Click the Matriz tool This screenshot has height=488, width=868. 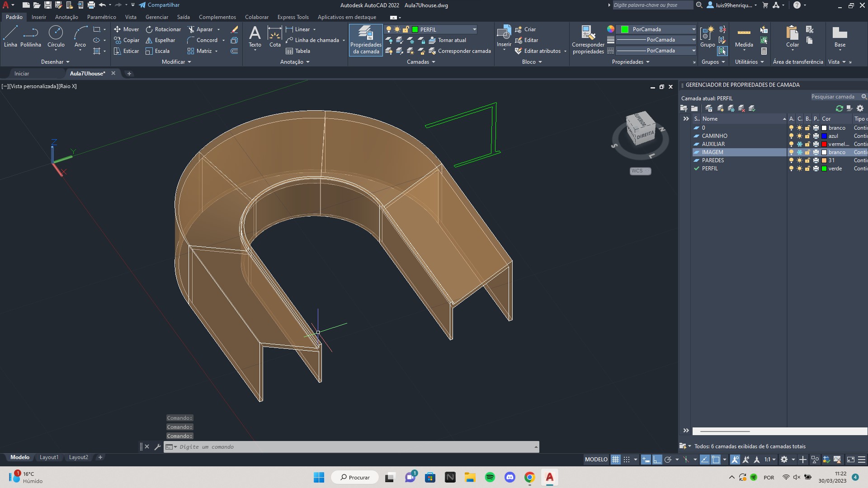pyautogui.click(x=200, y=51)
